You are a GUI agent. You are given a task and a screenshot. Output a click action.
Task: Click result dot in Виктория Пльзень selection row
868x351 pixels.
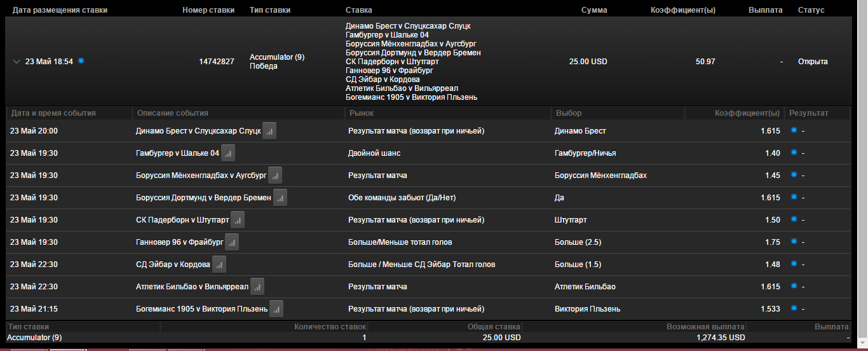point(794,308)
